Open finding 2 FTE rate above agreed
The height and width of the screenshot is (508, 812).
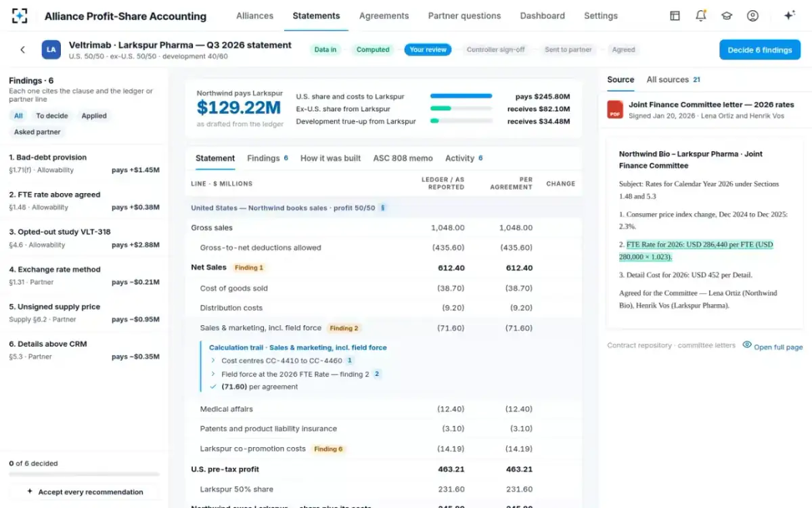tap(84, 200)
